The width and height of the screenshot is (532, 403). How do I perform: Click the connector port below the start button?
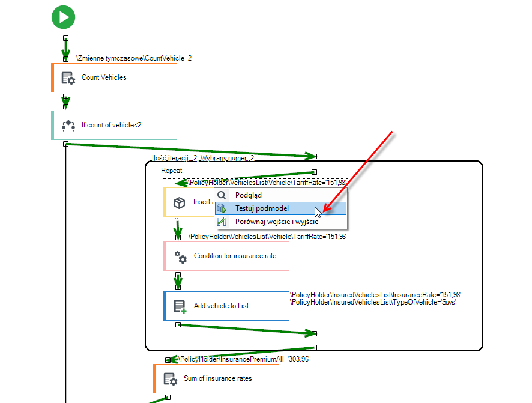66,38
